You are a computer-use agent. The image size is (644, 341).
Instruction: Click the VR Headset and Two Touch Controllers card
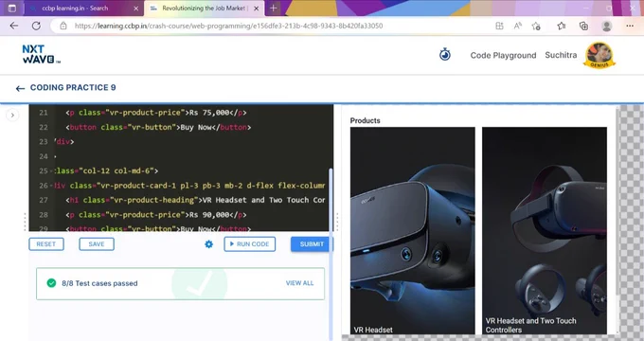[x=545, y=230]
